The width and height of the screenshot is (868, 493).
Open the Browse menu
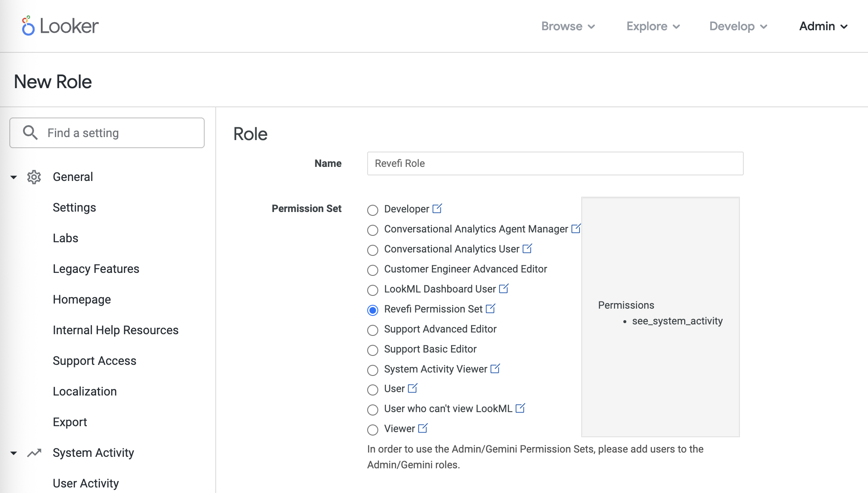tap(568, 26)
